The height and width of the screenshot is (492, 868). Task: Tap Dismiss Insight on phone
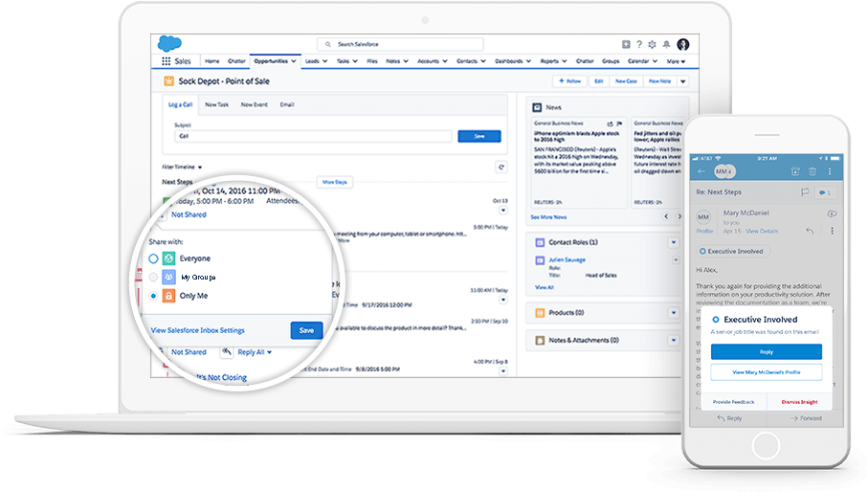[799, 402]
